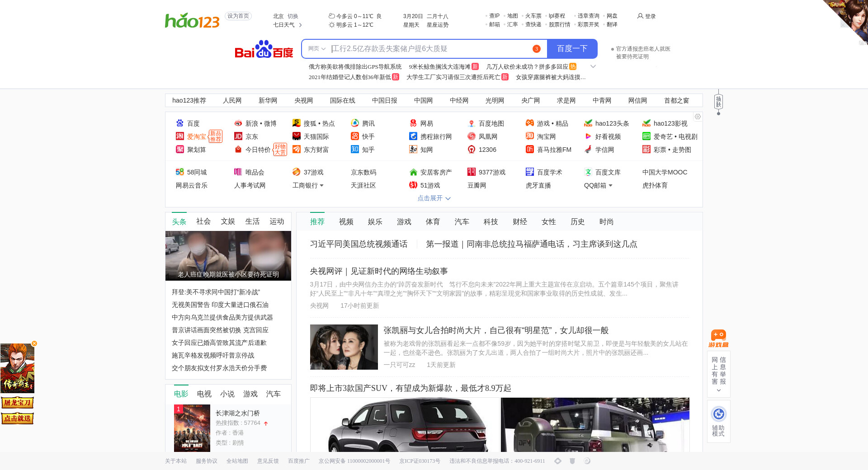Image resolution: width=868 pixels, height=470 pixels.
Task: Switch to the 社会 news tab
Action: [x=203, y=221]
